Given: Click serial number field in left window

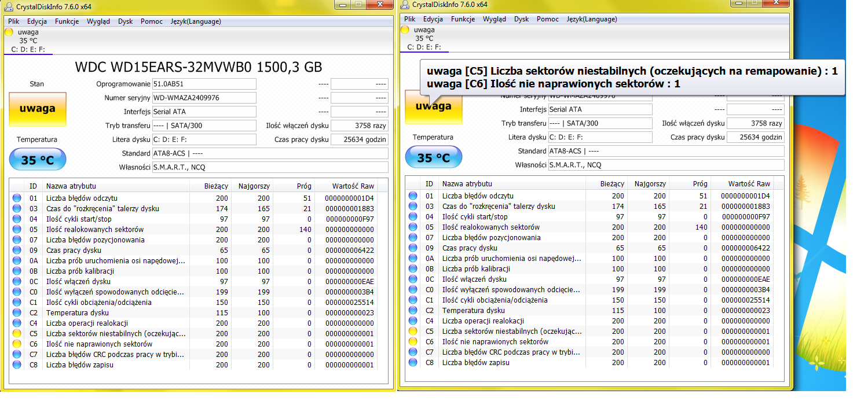Looking at the screenshot, I should [x=204, y=98].
